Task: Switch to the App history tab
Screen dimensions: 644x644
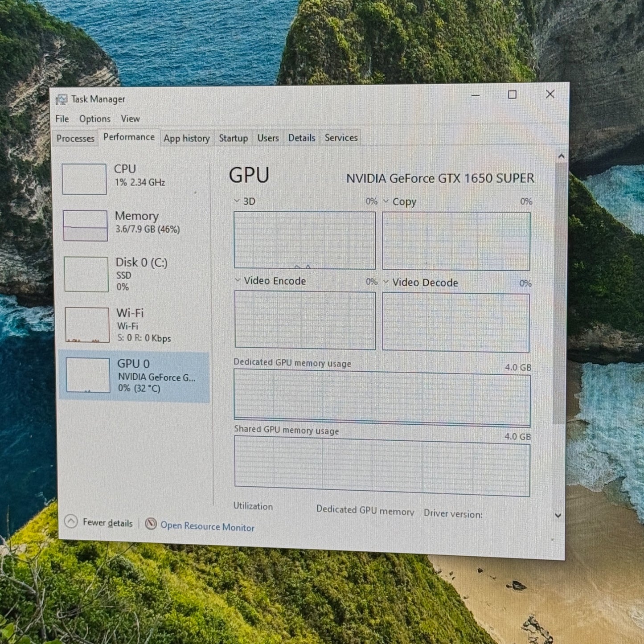Action: (x=187, y=138)
